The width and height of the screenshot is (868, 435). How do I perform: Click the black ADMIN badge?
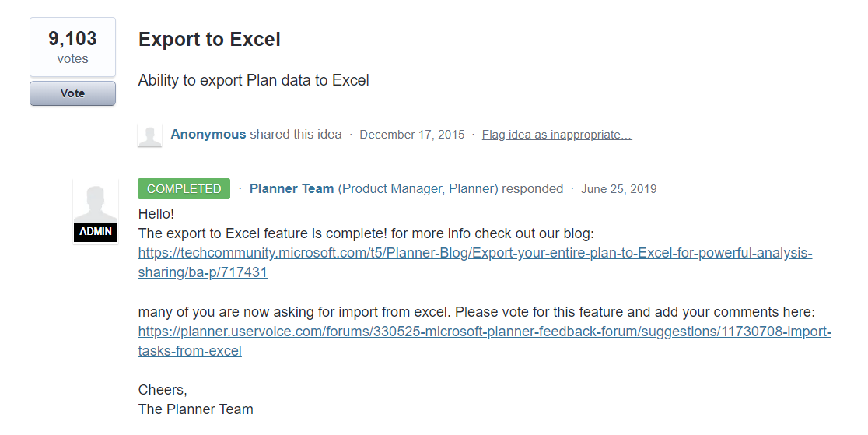tap(96, 232)
